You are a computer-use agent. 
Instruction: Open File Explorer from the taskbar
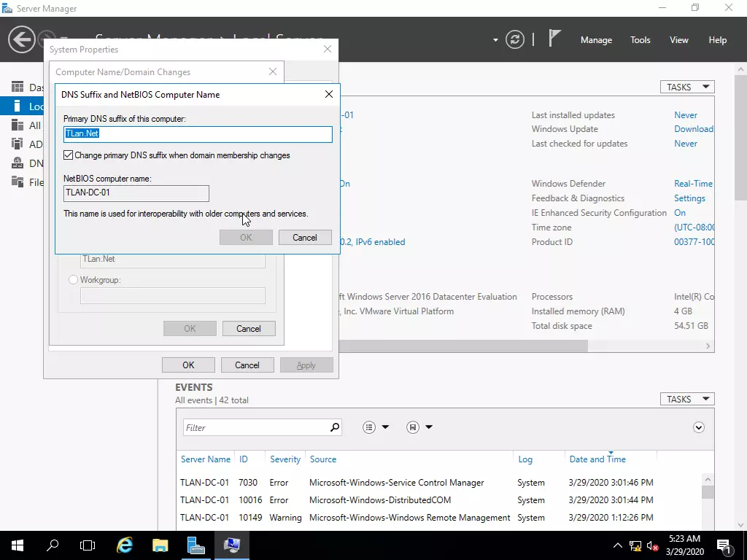[x=160, y=545]
